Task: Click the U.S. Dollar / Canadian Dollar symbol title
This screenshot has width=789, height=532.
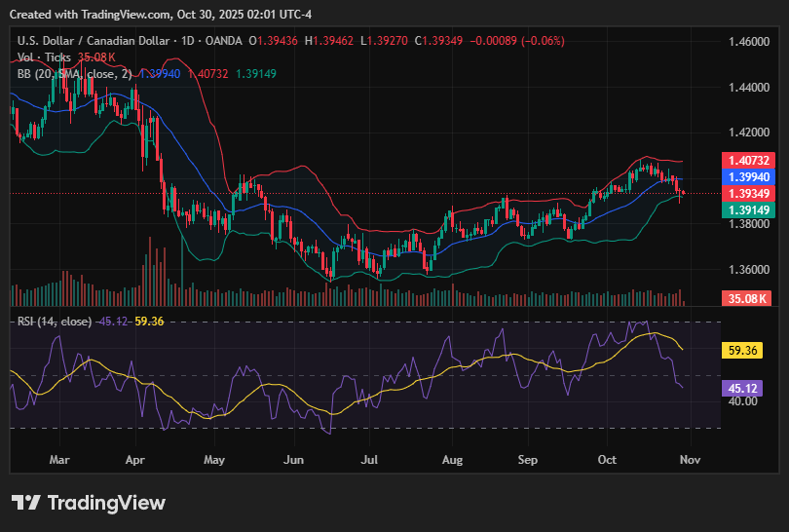Action: click(93, 41)
